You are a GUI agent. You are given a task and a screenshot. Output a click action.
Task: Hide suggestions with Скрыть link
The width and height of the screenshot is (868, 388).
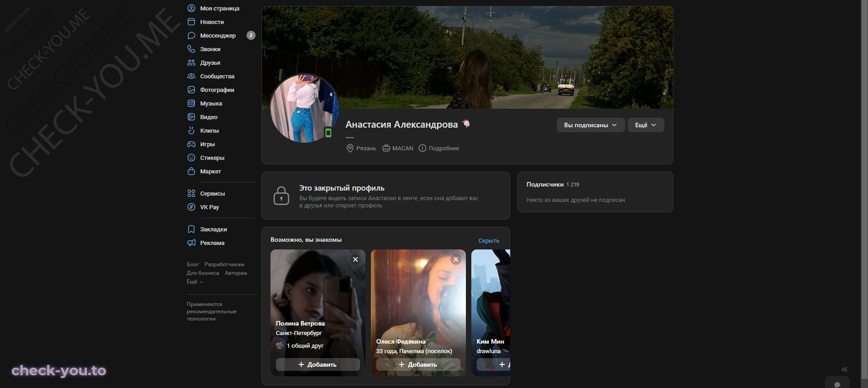489,240
